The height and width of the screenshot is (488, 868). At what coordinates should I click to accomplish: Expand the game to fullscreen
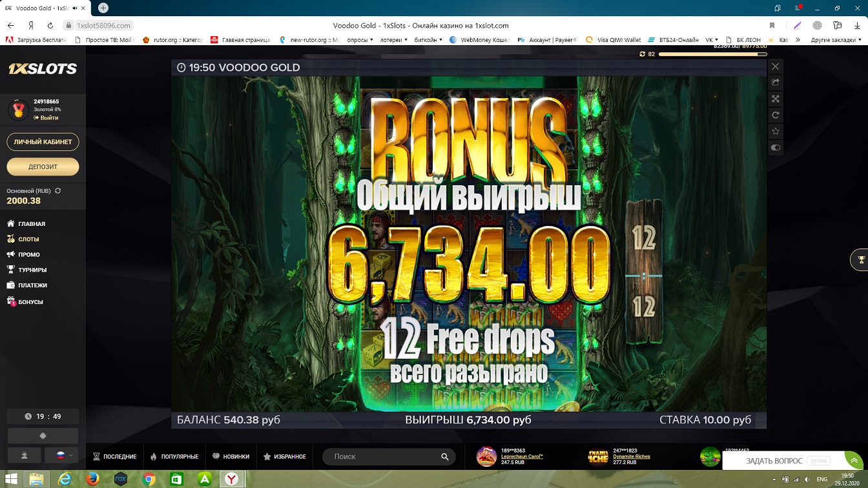coord(776,99)
